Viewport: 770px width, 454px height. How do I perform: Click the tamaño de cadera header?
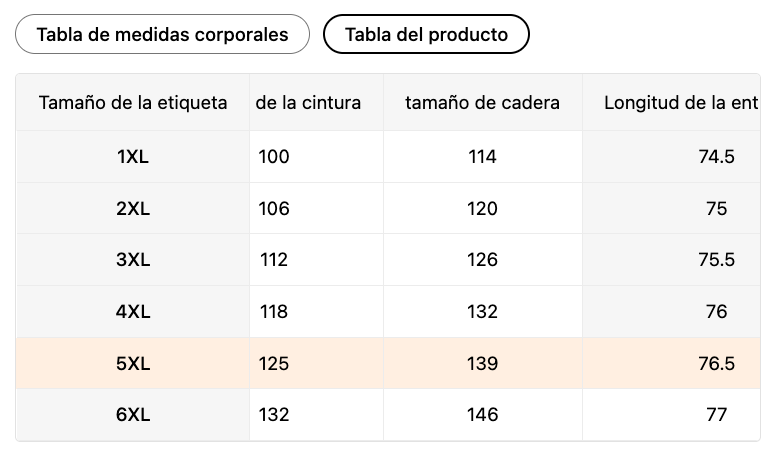[x=482, y=102]
